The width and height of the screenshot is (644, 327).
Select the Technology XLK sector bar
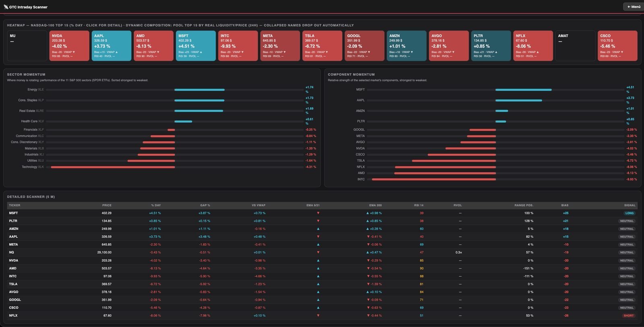click(113, 167)
